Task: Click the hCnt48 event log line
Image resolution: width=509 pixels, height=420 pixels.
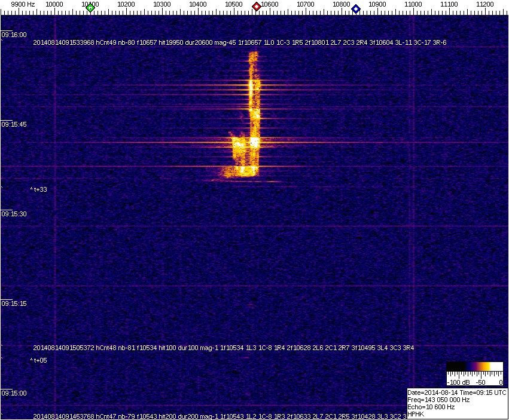Action: point(223,348)
